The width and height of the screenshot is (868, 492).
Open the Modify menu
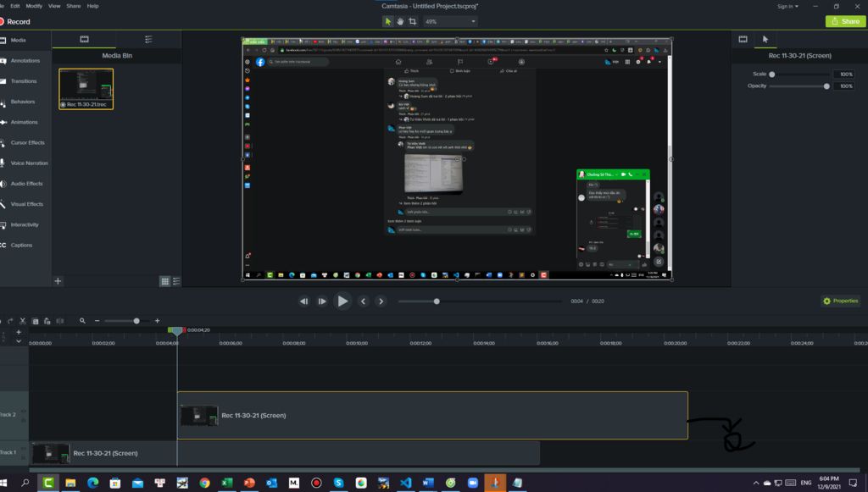click(34, 6)
